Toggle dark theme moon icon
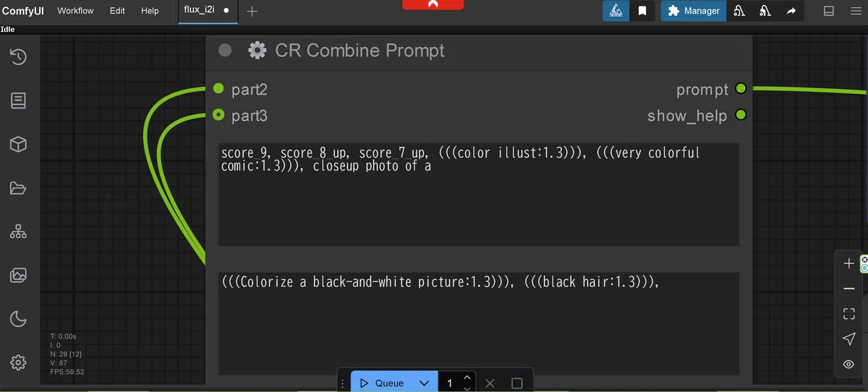868x392 pixels. click(18, 318)
